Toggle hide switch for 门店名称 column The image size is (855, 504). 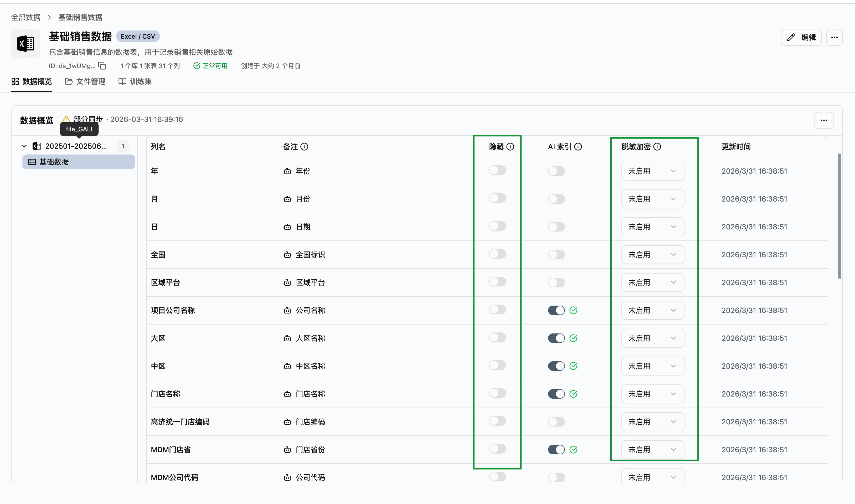tap(497, 393)
